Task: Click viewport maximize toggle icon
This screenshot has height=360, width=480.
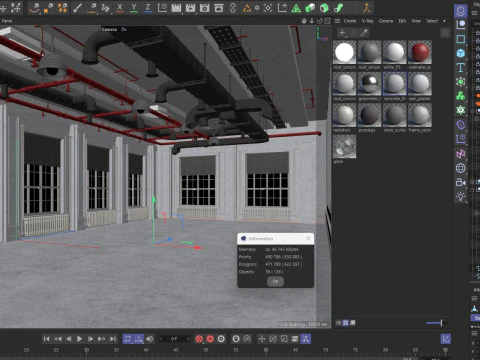Action: (x=328, y=21)
